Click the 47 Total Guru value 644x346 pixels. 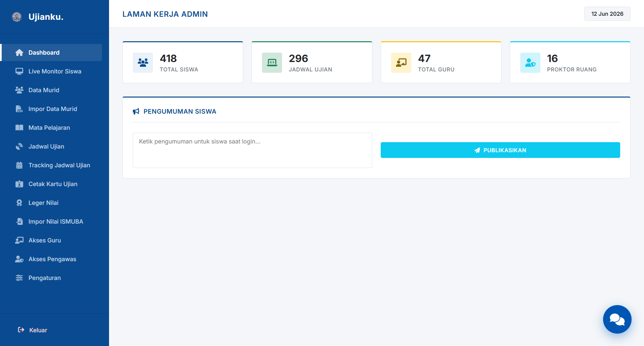(424, 58)
